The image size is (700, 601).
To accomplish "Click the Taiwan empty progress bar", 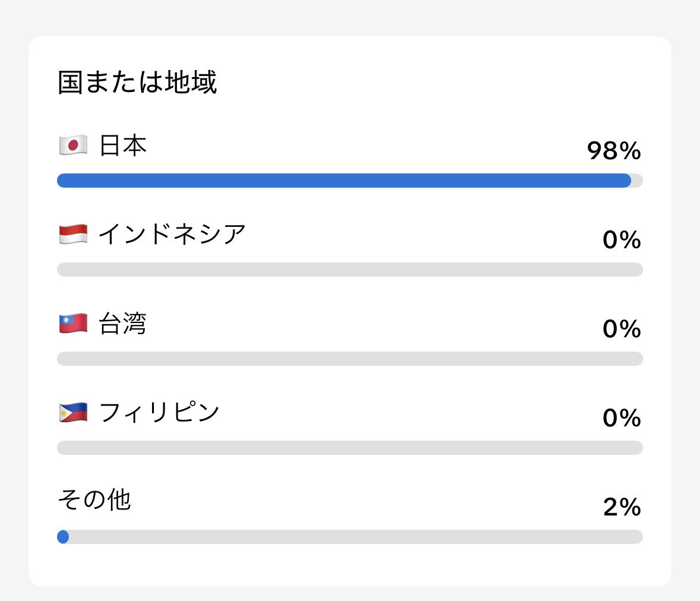I will click(x=350, y=358).
